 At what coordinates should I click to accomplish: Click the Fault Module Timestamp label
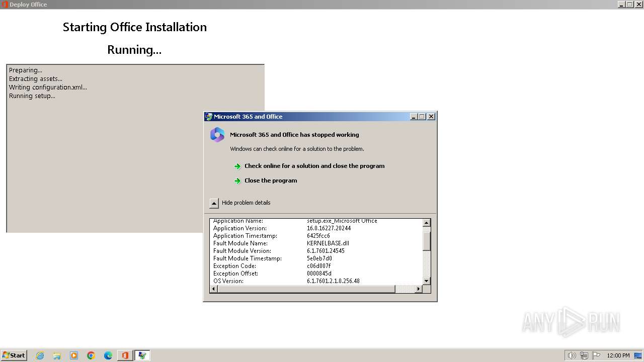(x=247, y=258)
